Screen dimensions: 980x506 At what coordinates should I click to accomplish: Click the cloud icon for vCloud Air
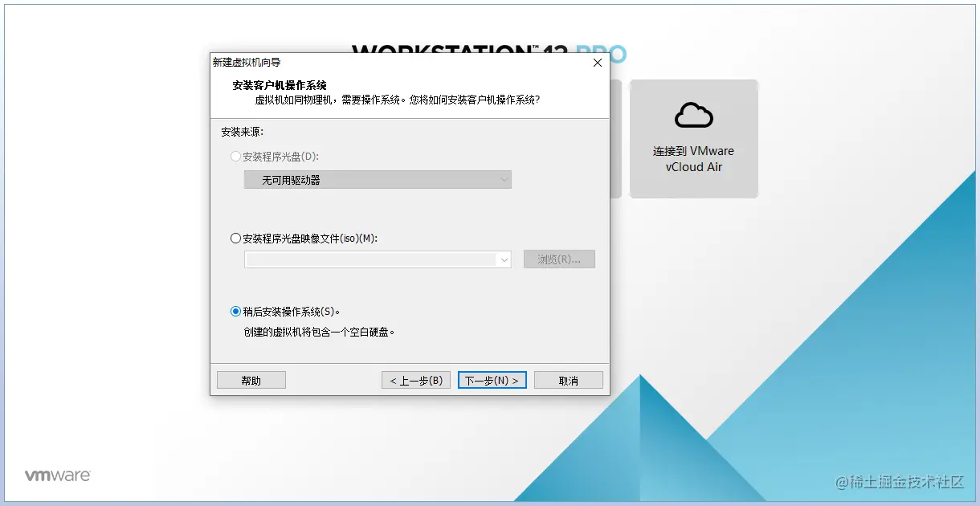(x=694, y=116)
